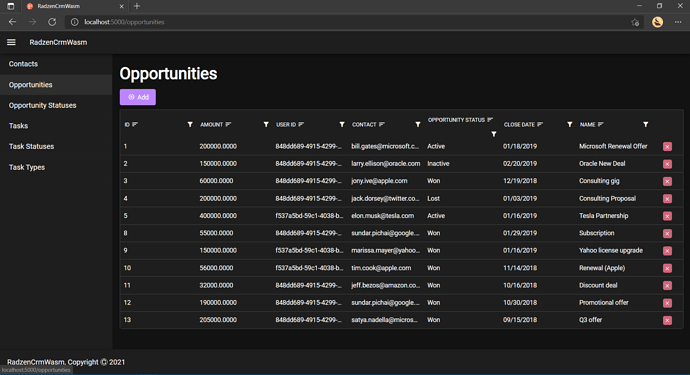Delete the Subscription opportunity row

coord(667,233)
